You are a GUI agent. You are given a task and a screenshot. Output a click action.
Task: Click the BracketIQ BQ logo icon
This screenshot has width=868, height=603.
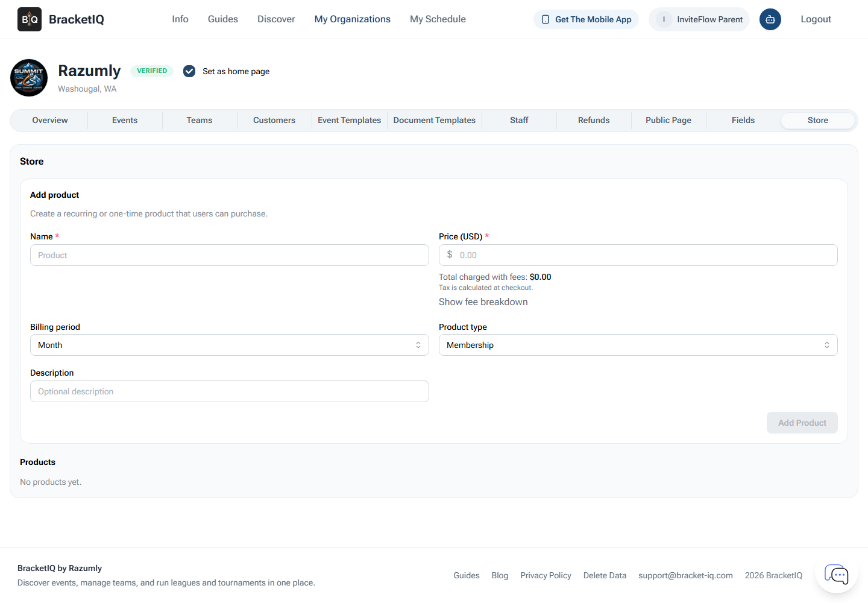[30, 19]
